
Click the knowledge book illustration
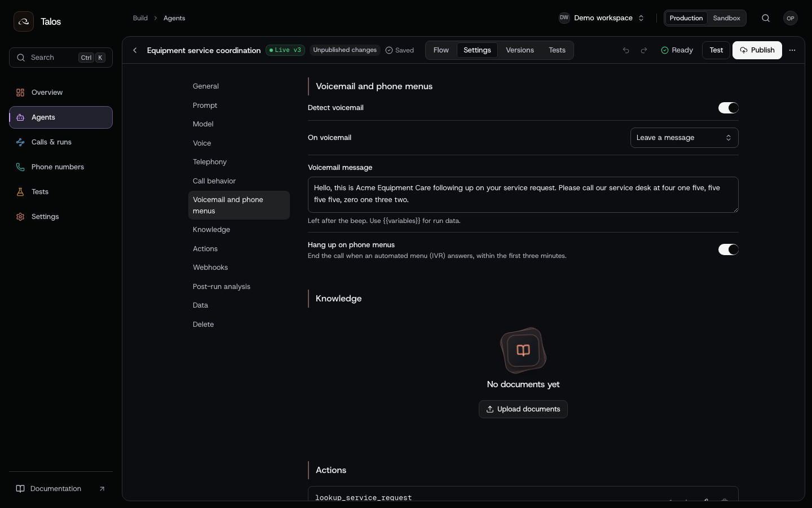coord(523,351)
